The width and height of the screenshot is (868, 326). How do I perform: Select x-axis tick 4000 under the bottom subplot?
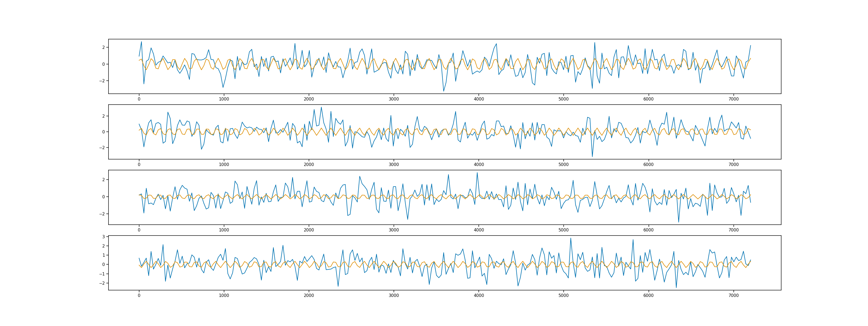click(478, 296)
